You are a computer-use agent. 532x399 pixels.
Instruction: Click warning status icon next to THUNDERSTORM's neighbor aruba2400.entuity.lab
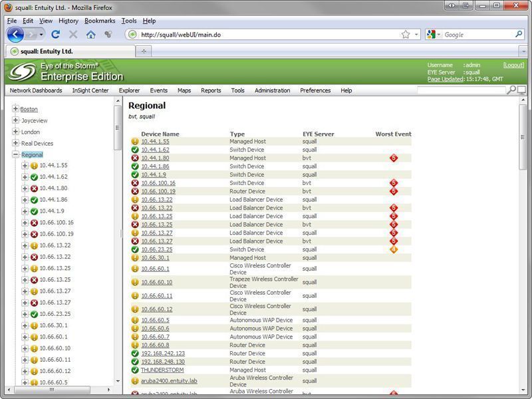135,381
